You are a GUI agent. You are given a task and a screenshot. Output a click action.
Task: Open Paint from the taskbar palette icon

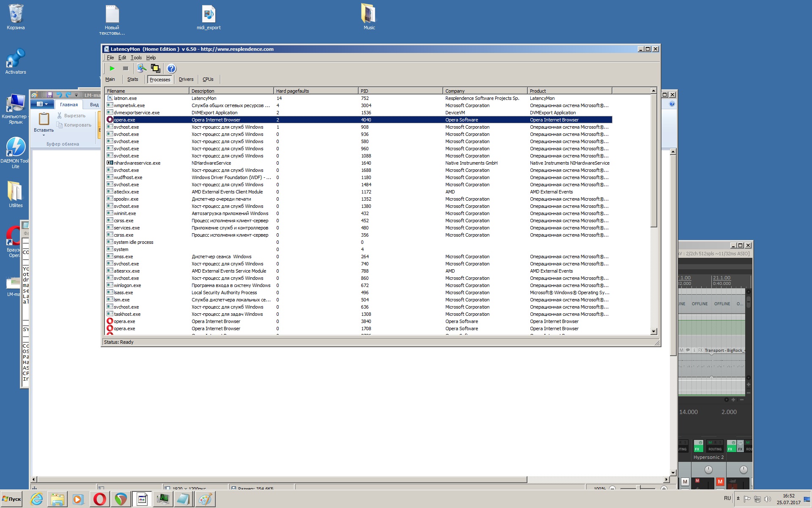(205, 499)
